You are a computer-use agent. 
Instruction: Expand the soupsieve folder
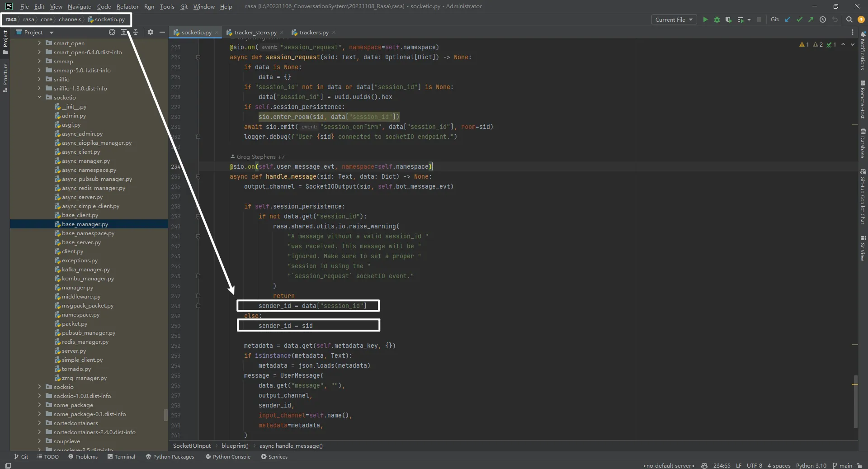(x=39, y=441)
